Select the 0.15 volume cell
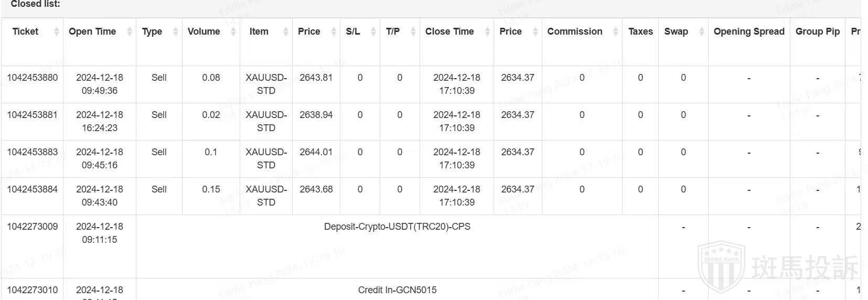The height and width of the screenshot is (300, 868). point(211,189)
